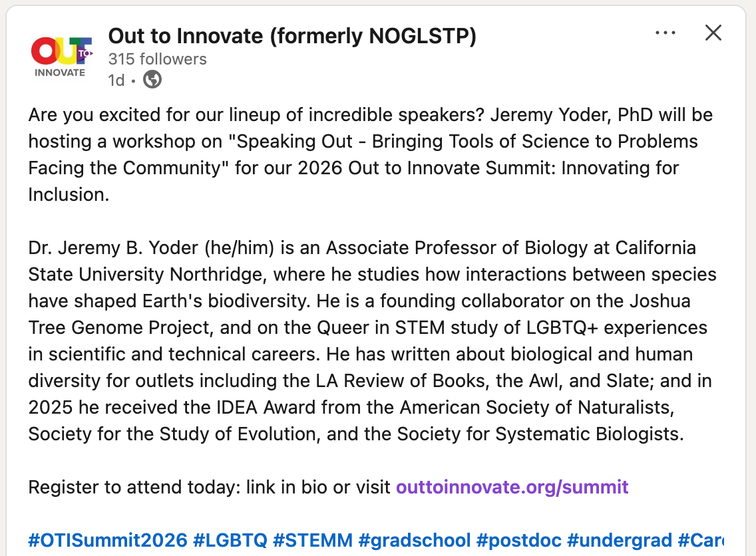Visit the outtoinnovate.org/summit link
Viewport: 756px width, 556px height.
pos(512,487)
